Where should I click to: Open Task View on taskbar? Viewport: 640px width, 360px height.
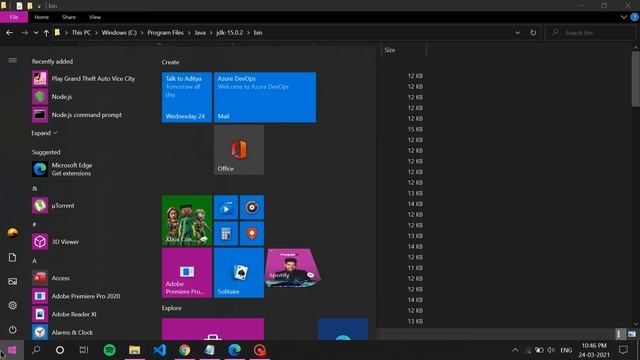click(x=84, y=350)
